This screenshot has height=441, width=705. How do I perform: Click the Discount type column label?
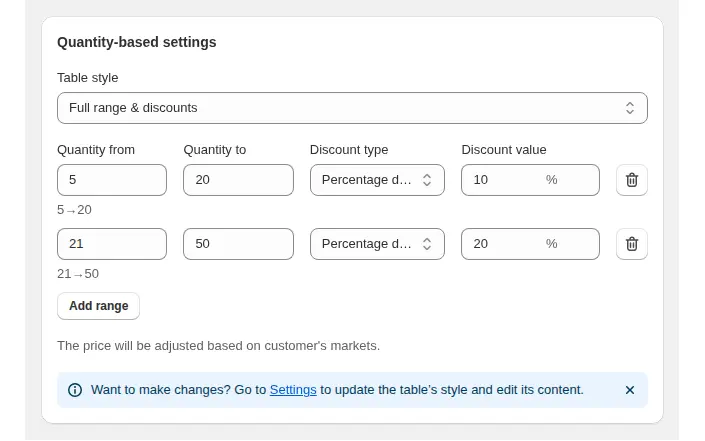[x=349, y=150]
